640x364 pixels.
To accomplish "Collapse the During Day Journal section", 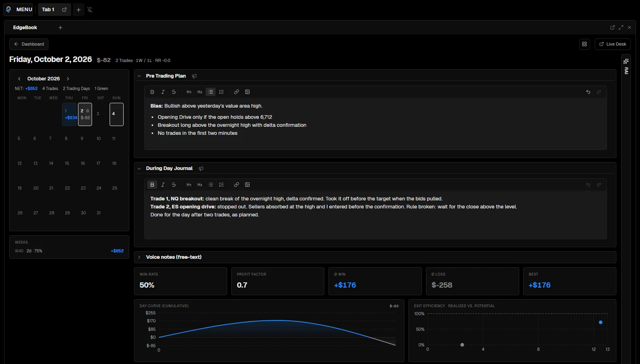I will [x=139, y=169].
